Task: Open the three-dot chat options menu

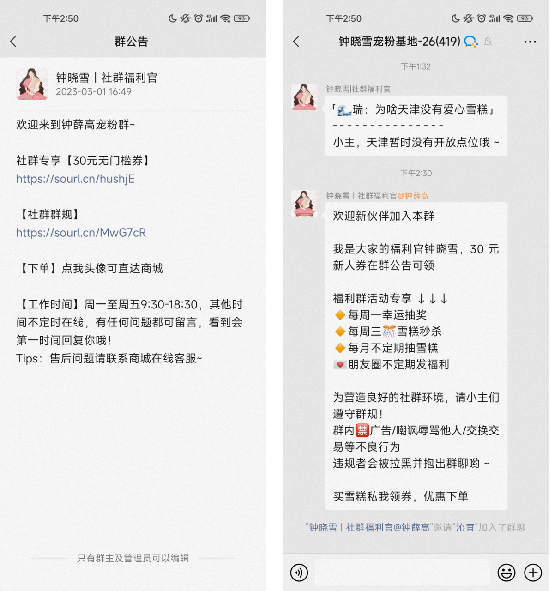Action: click(x=530, y=41)
